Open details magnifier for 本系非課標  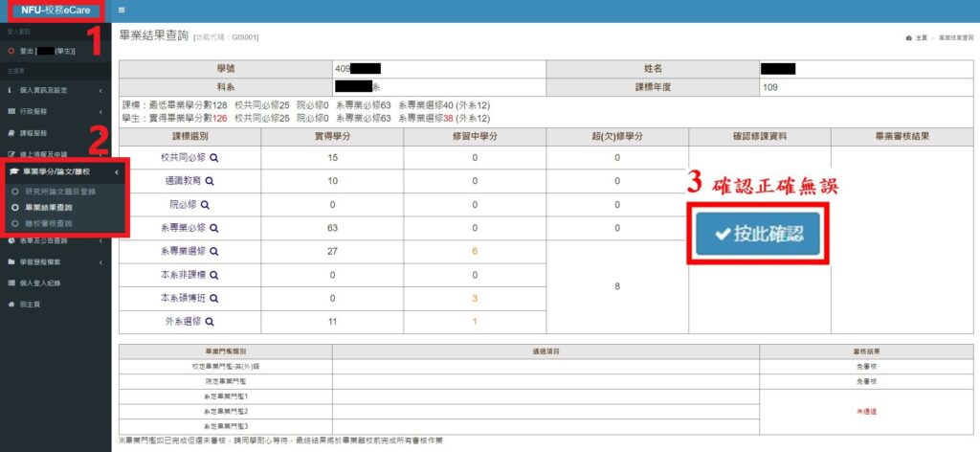point(213,275)
